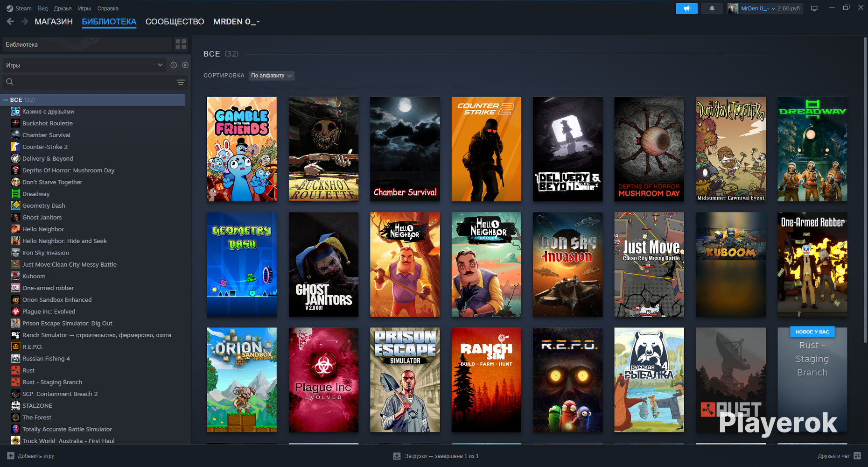Select Orion Sandbox Enhanced in list
The image size is (868, 467).
click(x=57, y=300)
